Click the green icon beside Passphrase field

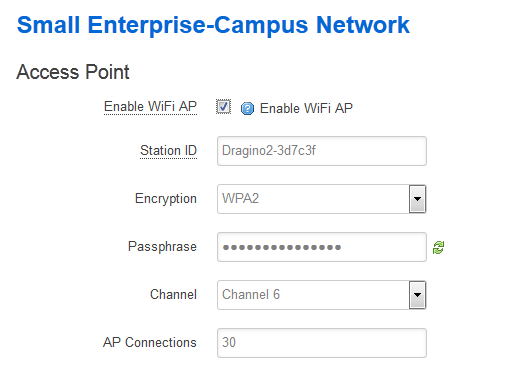pyautogui.click(x=438, y=248)
